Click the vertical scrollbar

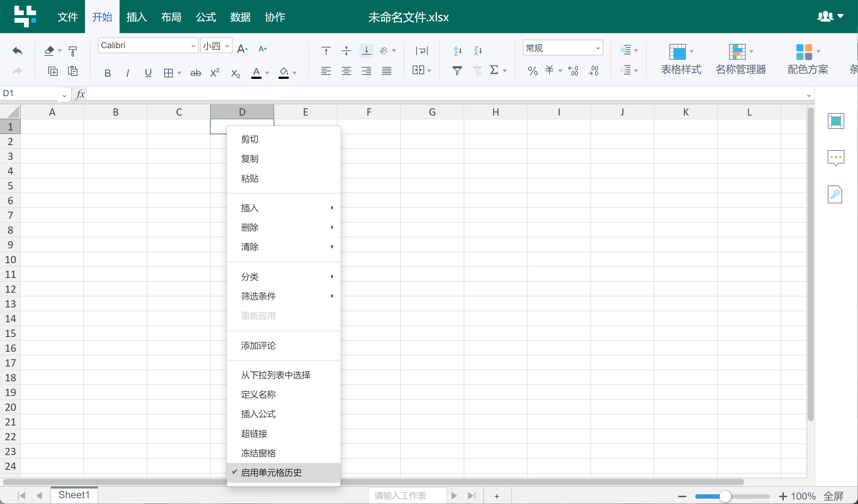coord(811,265)
